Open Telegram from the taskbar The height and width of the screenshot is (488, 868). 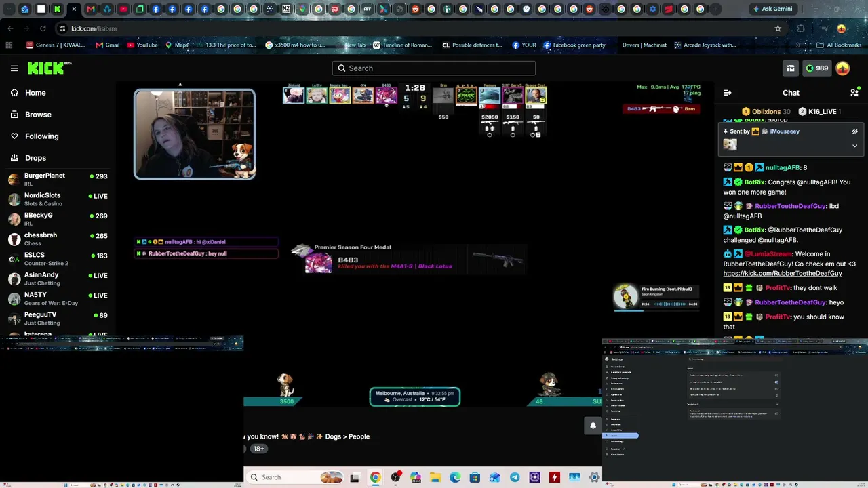[515, 477]
